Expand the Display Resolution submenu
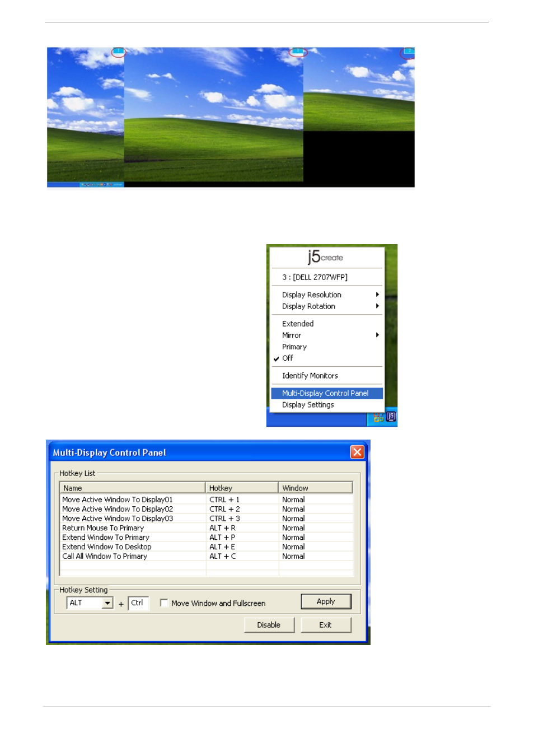The width and height of the screenshot is (534, 756). pyautogui.click(x=327, y=295)
